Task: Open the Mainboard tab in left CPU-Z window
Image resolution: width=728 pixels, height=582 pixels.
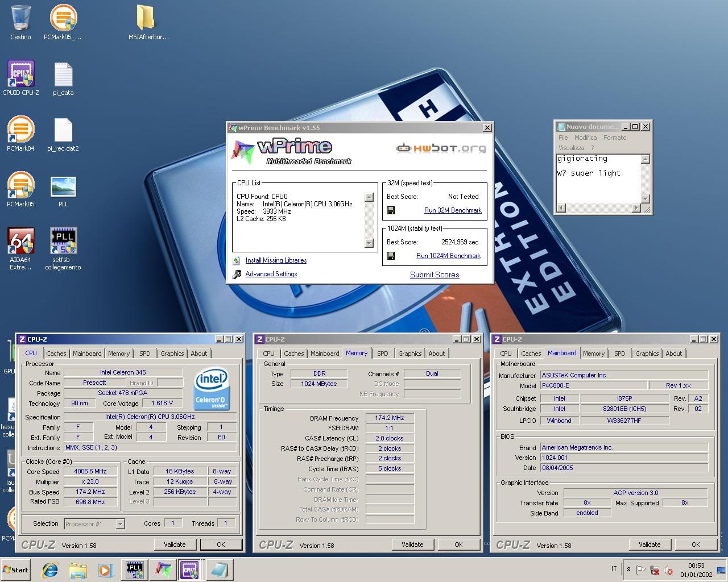Action: [87, 354]
